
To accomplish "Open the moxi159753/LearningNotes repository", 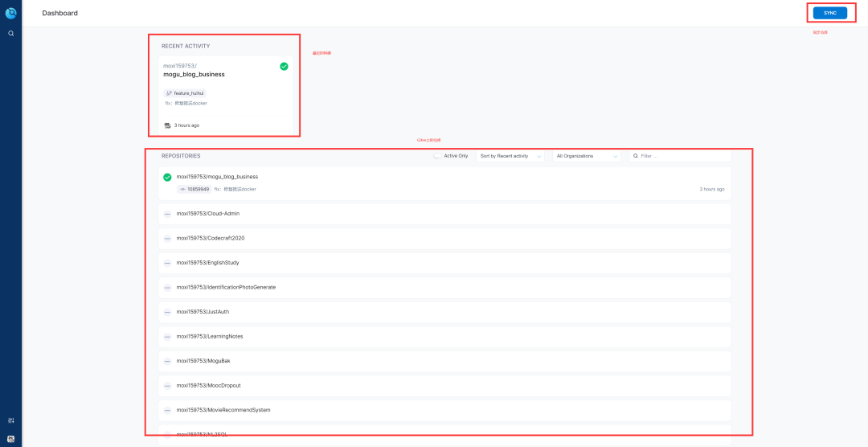I will pos(444,336).
